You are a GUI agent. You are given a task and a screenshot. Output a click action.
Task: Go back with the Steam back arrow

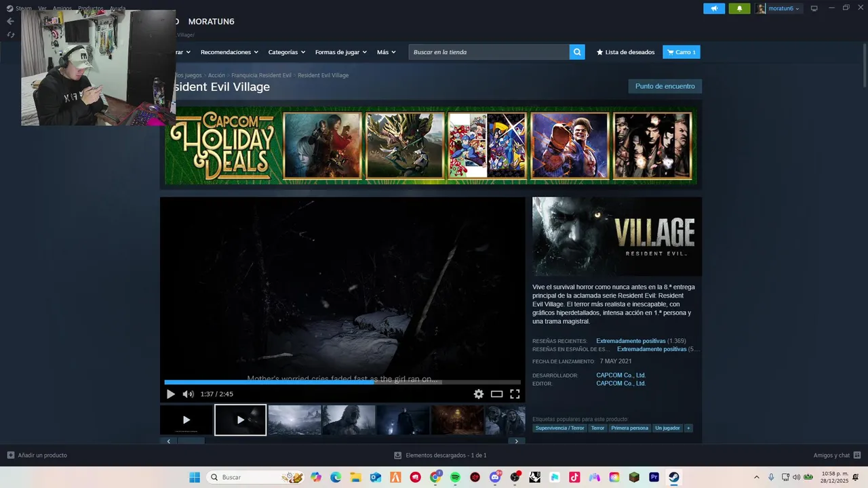(10, 21)
